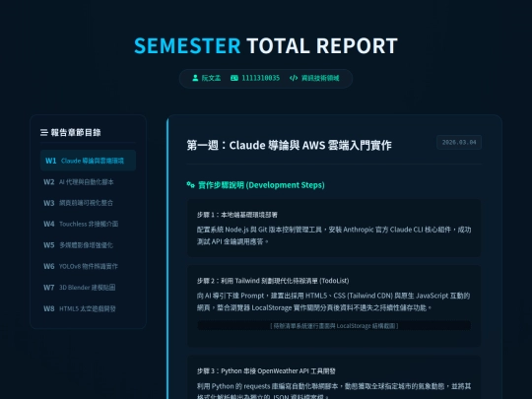Click the 步驟 2 Tailwind TodoList title
The height and width of the screenshot is (399, 532).
click(273, 281)
